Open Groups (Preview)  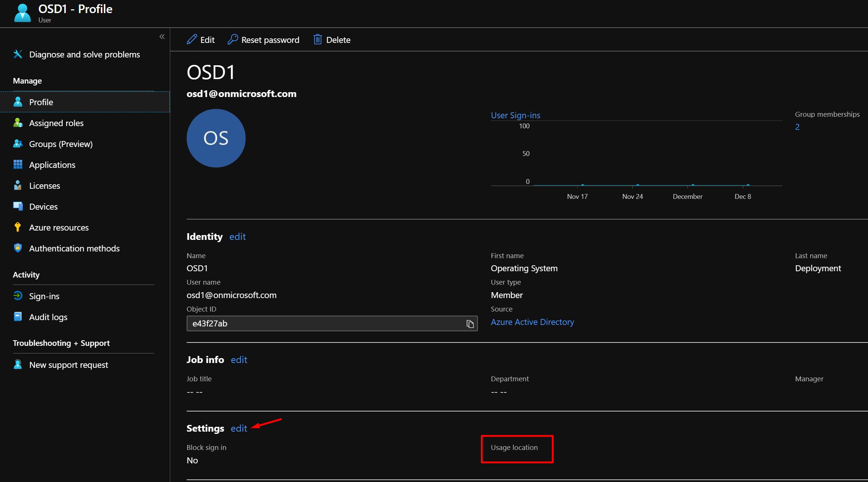point(60,144)
